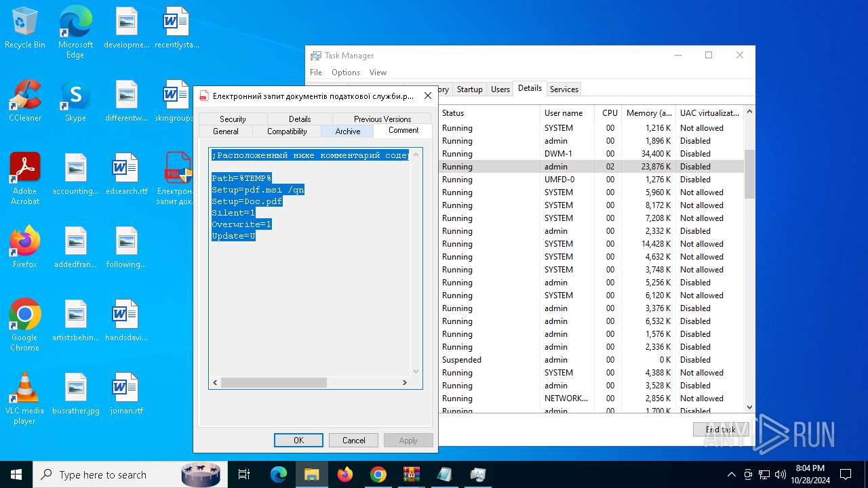Select the Suspended process row
Image resolution: width=868 pixels, height=488 pixels.
point(591,360)
